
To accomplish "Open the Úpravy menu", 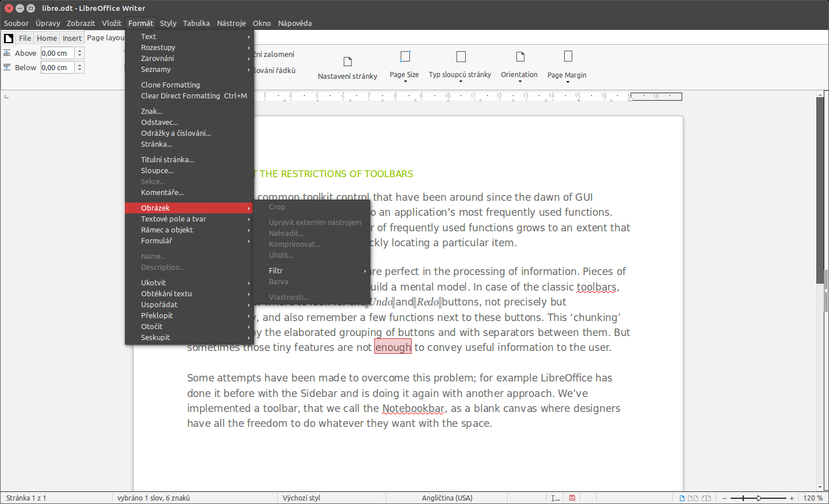I will click(48, 24).
